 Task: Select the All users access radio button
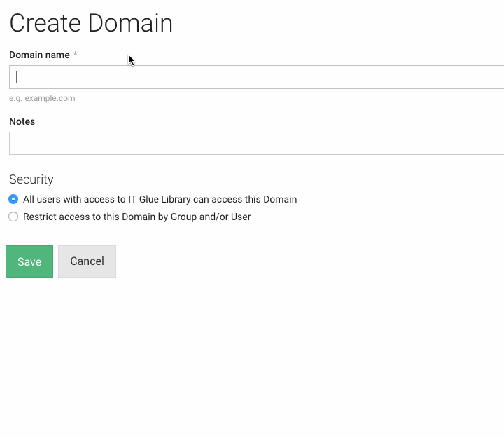coord(13,200)
